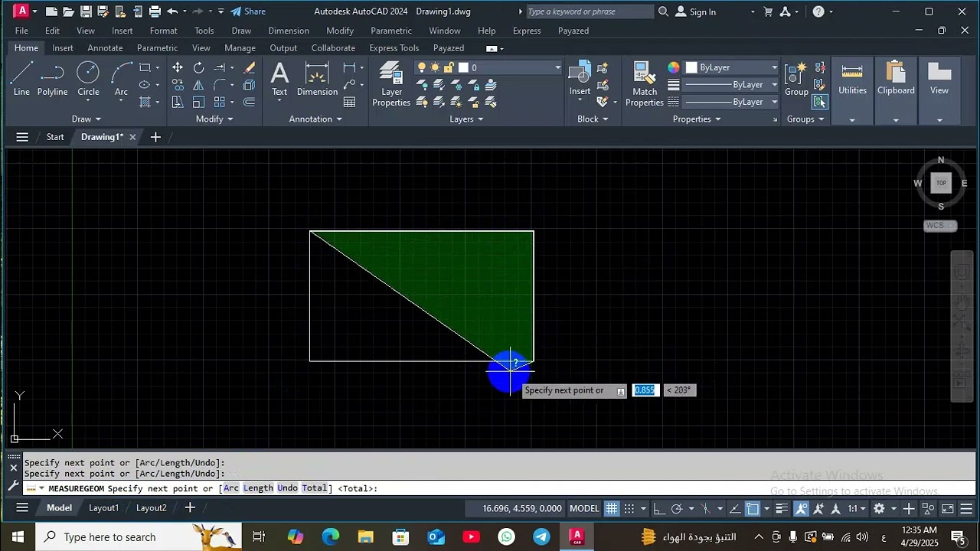Switch to the Annotate ribbon tab
This screenshot has width=980, height=551.
105,47
